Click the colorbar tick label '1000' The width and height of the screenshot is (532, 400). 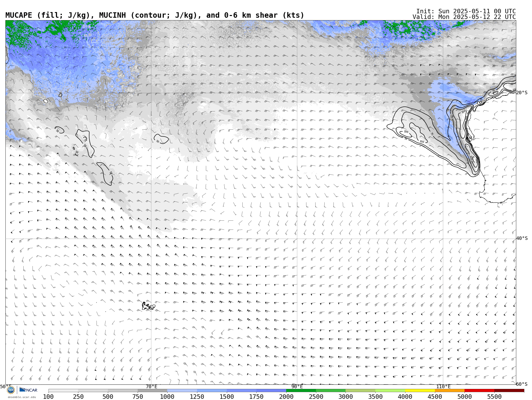[x=167, y=397]
